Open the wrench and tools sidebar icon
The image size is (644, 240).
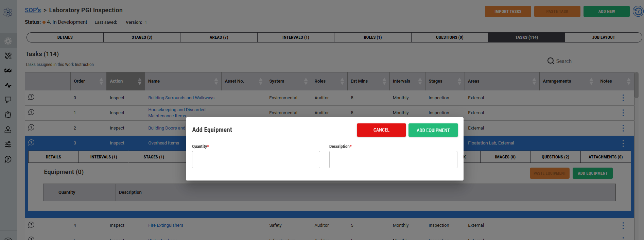pyautogui.click(x=8, y=56)
